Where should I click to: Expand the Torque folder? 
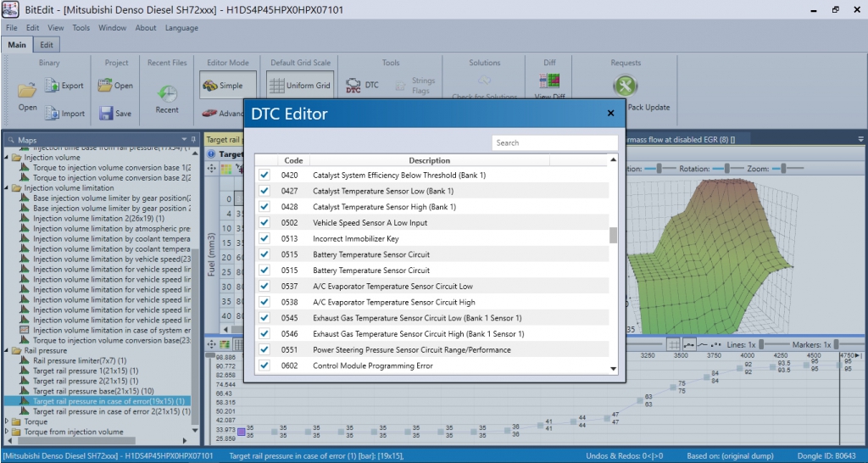tap(7, 421)
